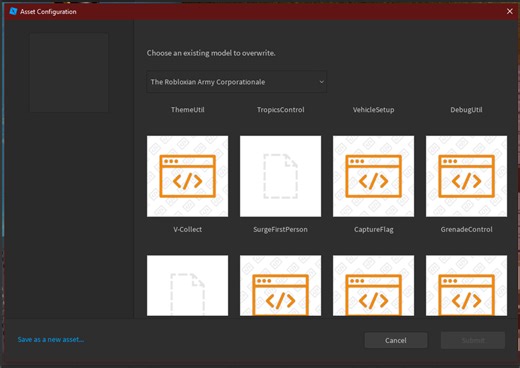Click the CaptureFlag name label
This screenshot has height=368, width=520.
373,229
